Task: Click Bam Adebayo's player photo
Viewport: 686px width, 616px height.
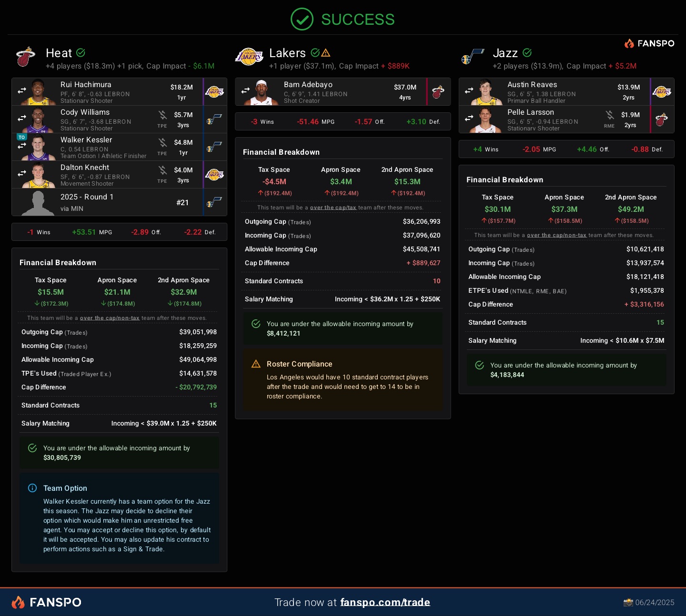Action: coord(261,92)
